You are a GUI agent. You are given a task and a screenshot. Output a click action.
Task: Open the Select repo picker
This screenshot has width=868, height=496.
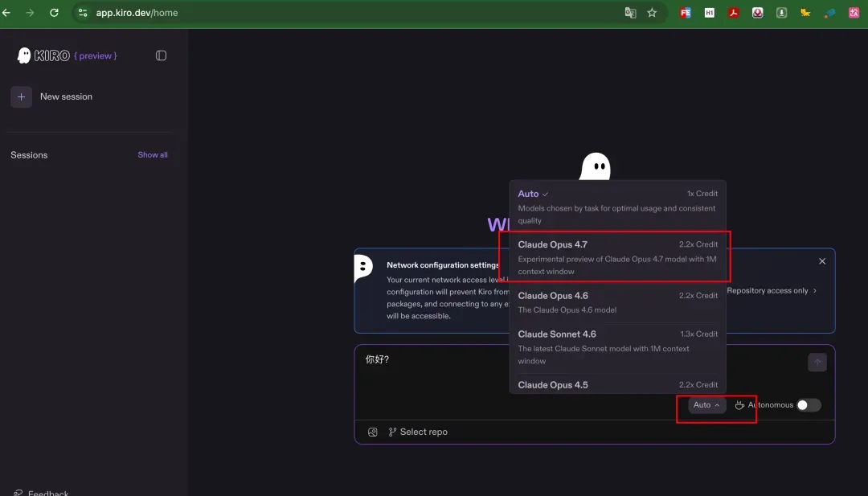click(x=418, y=432)
